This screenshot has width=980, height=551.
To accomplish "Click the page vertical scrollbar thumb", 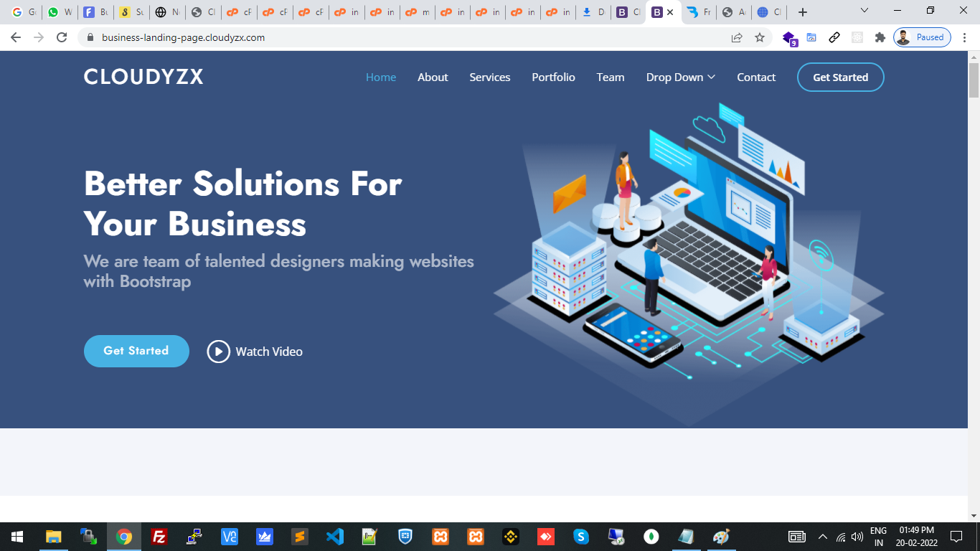I will click(x=974, y=80).
